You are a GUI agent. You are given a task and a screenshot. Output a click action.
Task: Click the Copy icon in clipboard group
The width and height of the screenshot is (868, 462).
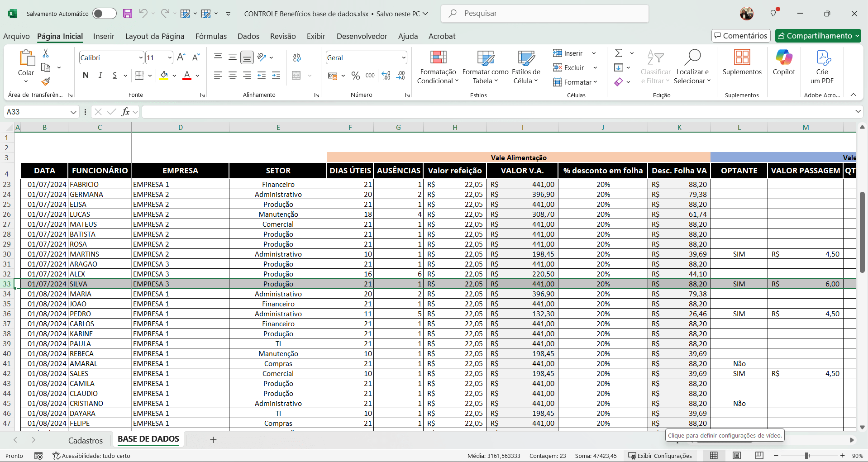coord(46,67)
